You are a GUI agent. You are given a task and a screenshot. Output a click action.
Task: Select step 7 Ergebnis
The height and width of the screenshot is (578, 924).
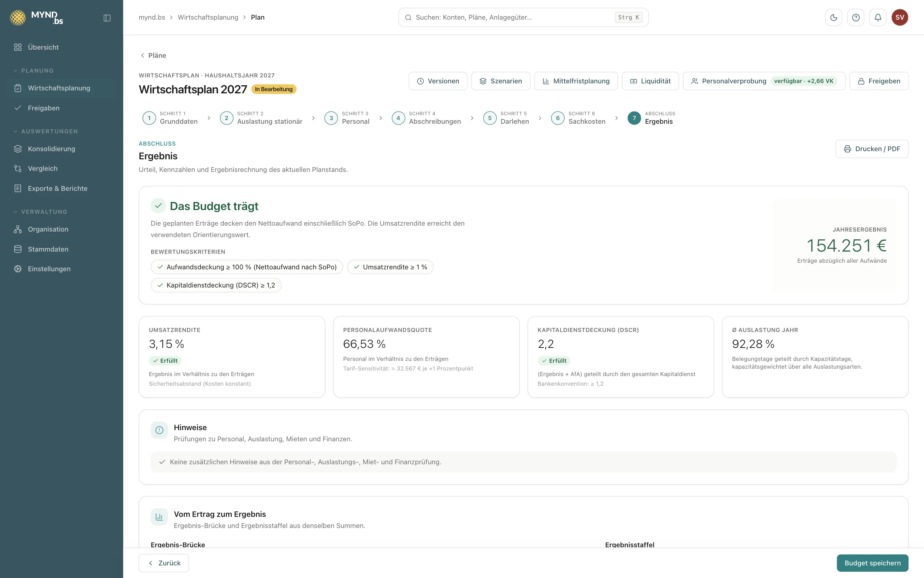pos(652,118)
